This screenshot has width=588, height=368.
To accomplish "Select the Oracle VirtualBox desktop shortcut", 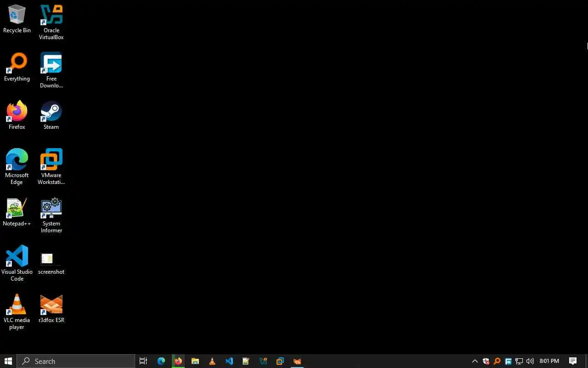I will click(51, 22).
